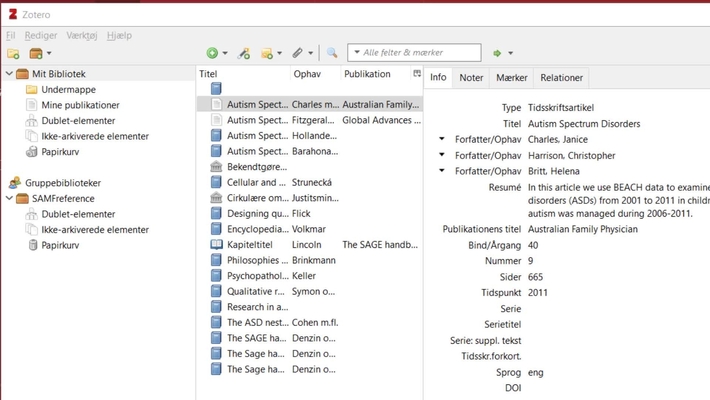Sort by the Publikation column header
Image resolution: width=710 pixels, height=400 pixels.
[375, 74]
